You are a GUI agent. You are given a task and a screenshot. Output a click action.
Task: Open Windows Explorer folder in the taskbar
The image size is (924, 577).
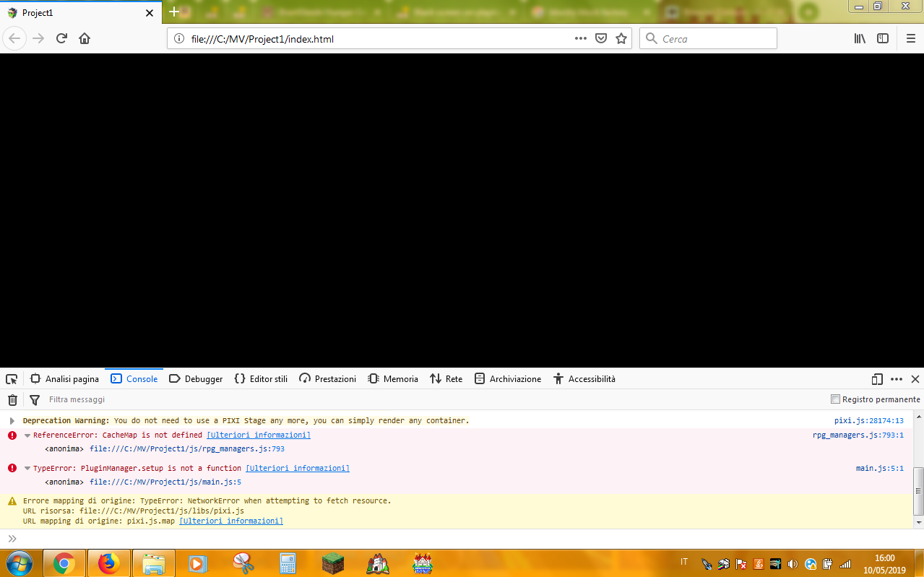tap(154, 563)
